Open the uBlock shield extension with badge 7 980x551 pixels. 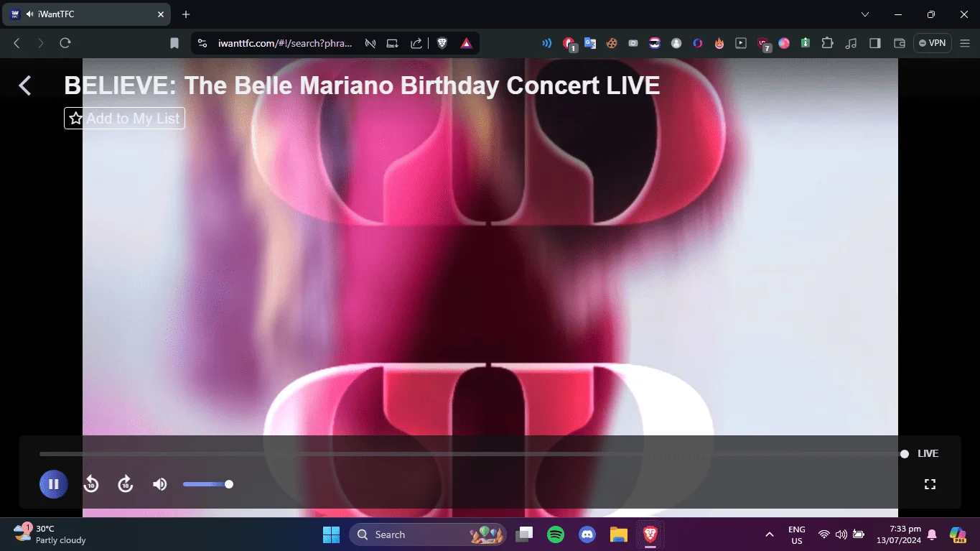(x=763, y=44)
